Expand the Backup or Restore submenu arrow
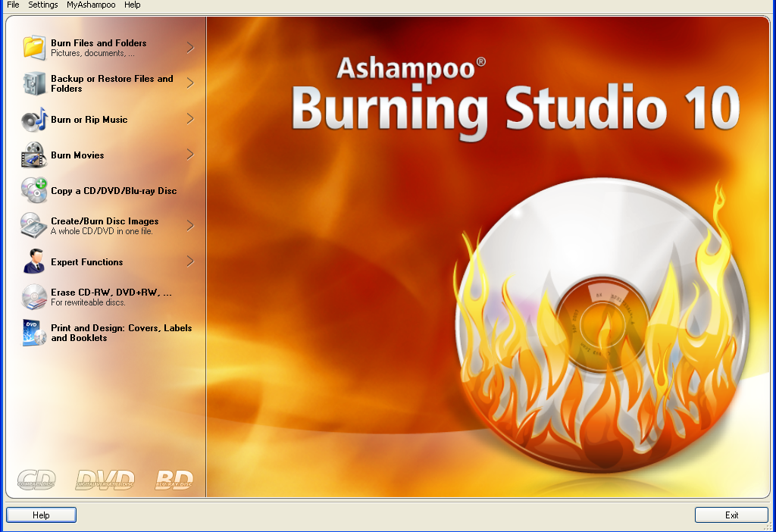The image size is (776, 532). 190,83
